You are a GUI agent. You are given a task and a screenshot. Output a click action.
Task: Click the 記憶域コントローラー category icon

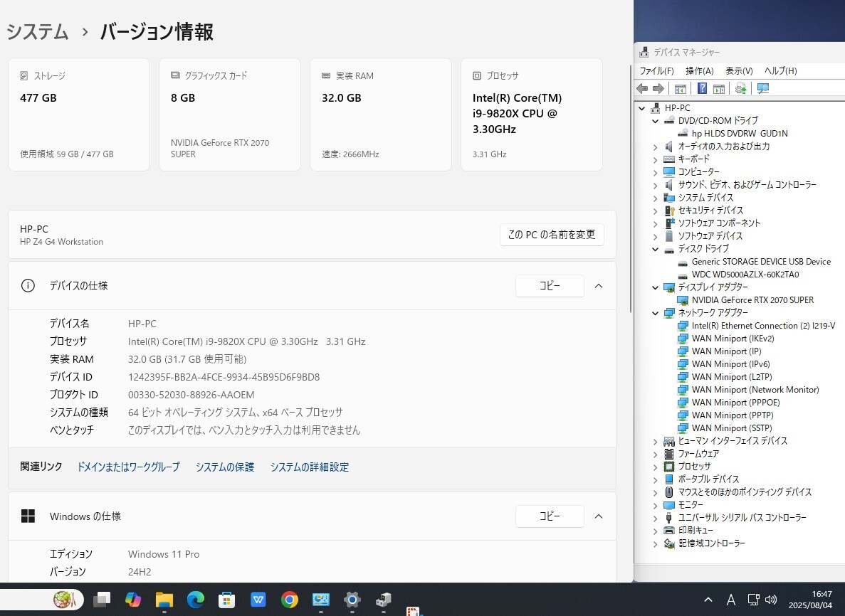pyautogui.click(x=668, y=544)
